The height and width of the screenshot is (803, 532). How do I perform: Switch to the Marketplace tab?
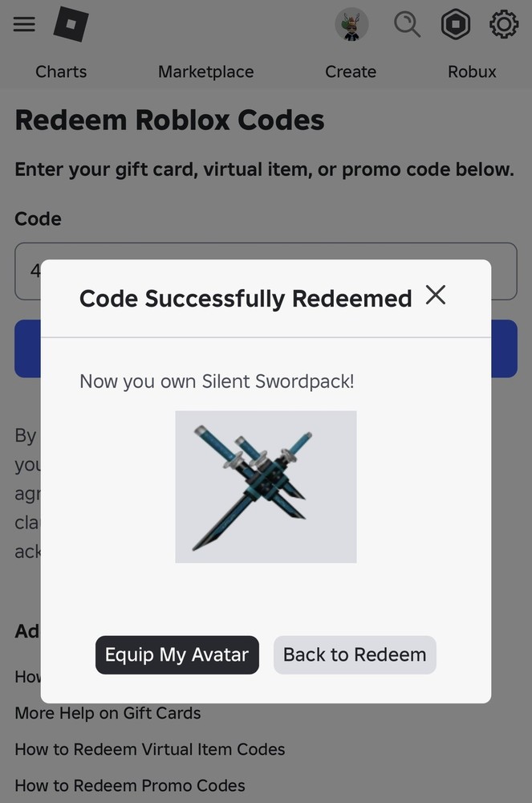tap(205, 71)
